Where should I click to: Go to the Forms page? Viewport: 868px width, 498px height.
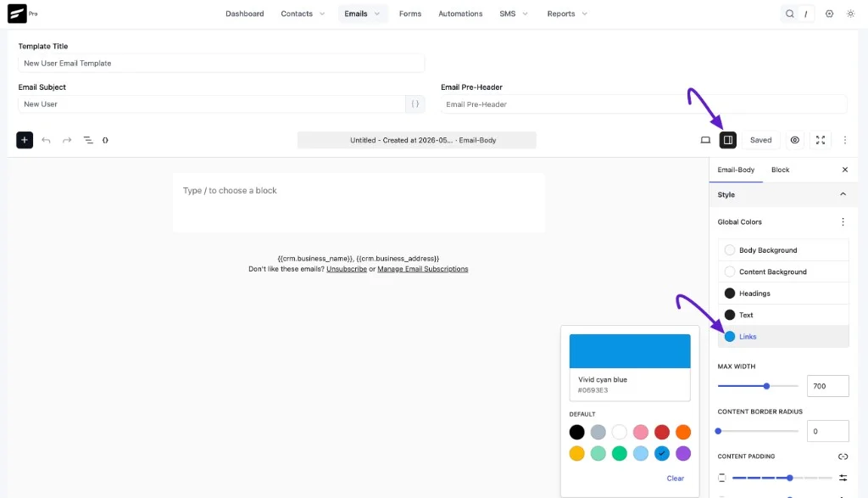tap(410, 14)
